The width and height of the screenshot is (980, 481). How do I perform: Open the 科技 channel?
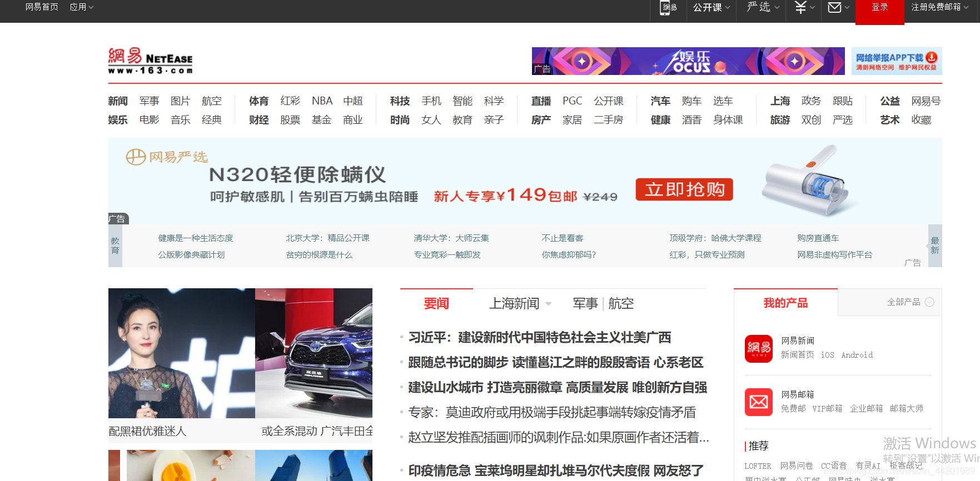click(x=400, y=101)
